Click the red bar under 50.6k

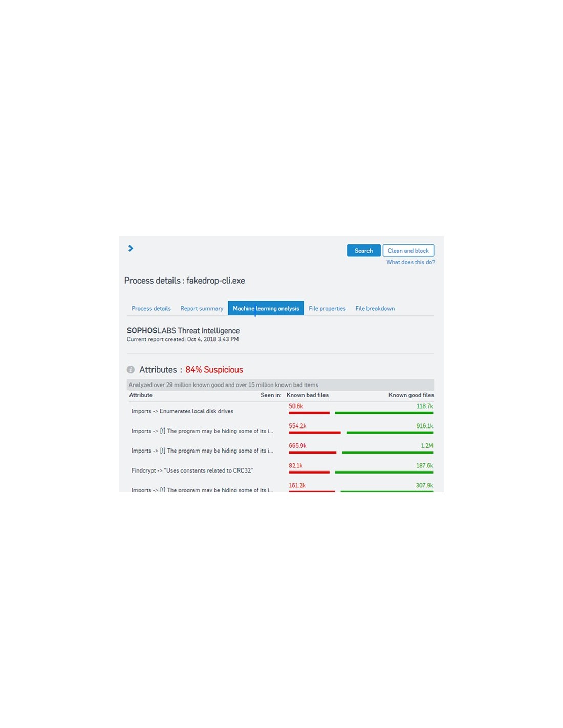(309, 413)
